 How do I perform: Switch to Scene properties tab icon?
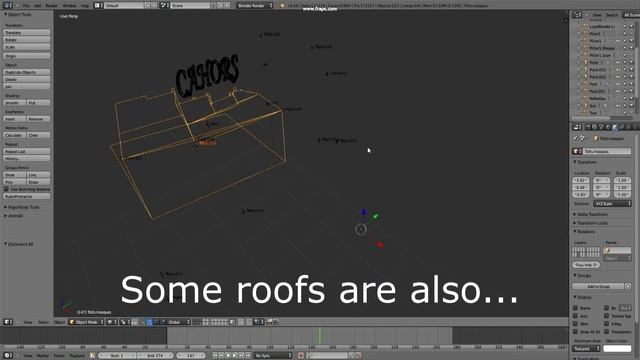(x=601, y=127)
